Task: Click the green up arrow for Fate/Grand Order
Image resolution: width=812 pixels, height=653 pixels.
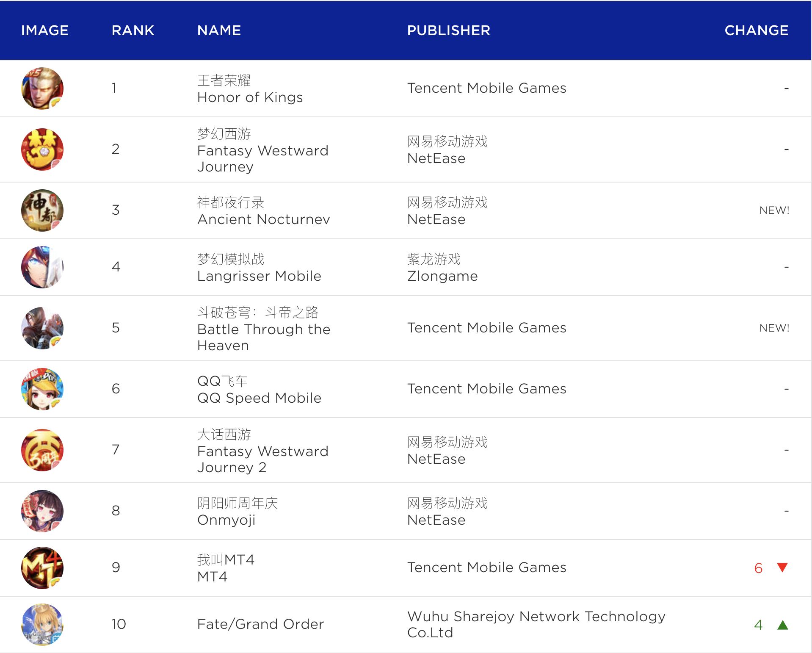Action: (782, 625)
